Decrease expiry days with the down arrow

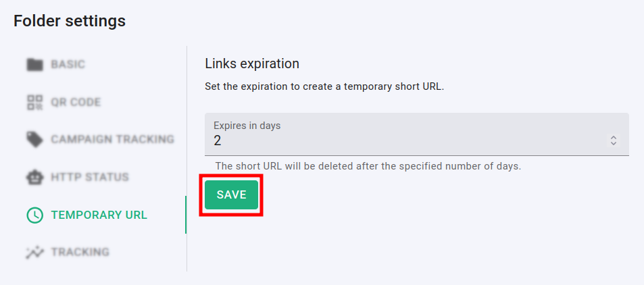pos(614,144)
